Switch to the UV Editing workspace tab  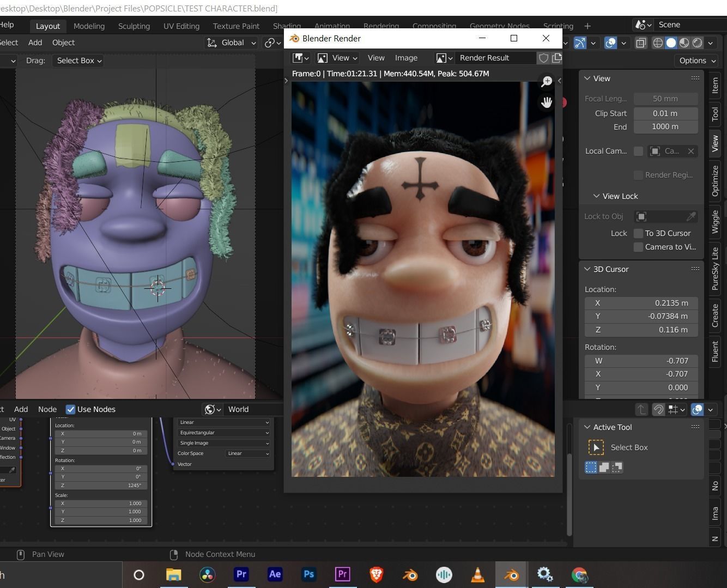pyautogui.click(x=181, y=26)
